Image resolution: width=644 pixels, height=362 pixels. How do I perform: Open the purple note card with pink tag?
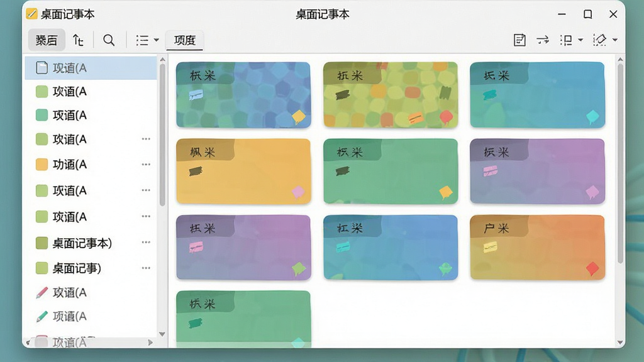point(537,171)
